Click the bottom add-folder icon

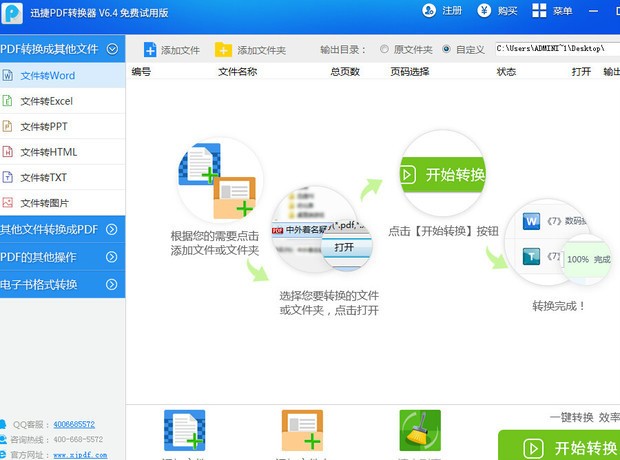point(302,433)
